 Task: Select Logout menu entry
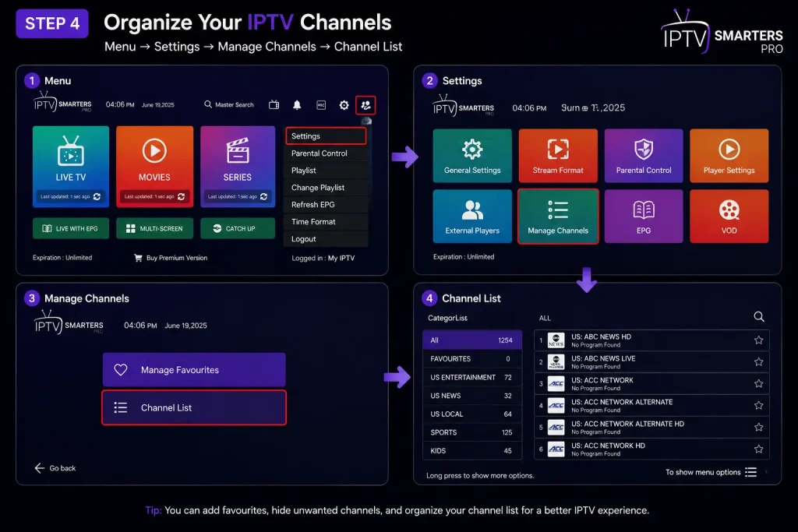pyautogui.click(x=326, y=239)
